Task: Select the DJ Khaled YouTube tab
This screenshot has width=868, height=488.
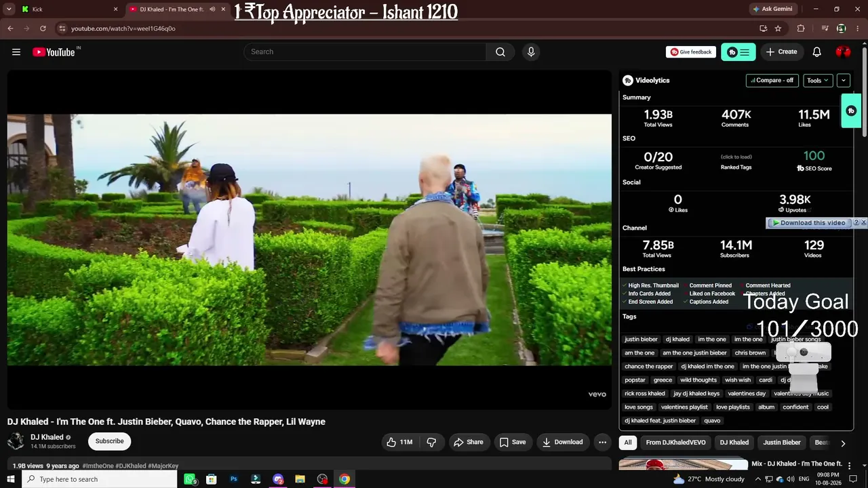Action: [x=176, y=9]
